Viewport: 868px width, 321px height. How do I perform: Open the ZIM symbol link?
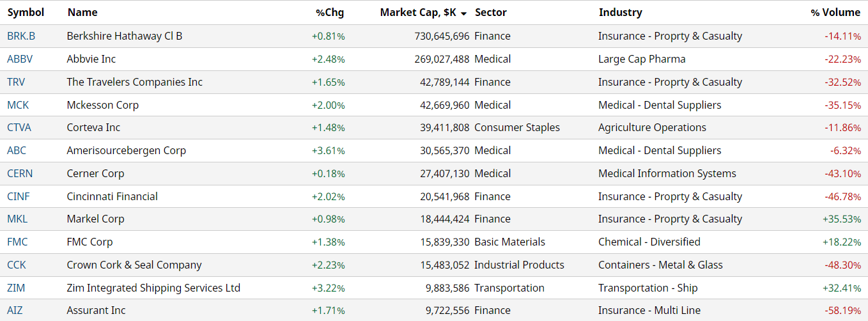click(x=16, y=288)
